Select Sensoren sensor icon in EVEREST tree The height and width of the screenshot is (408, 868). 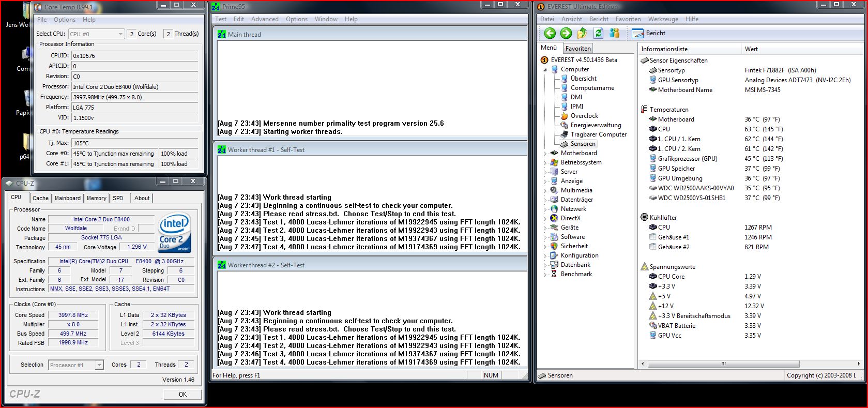point(564,144)
